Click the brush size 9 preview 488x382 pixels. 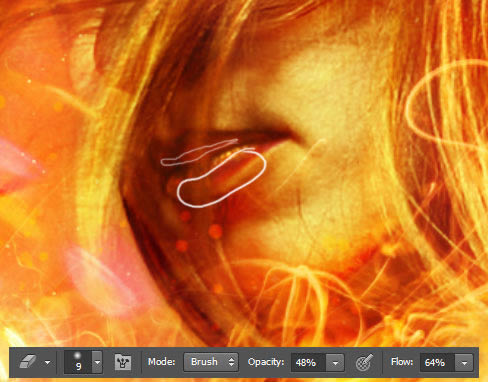click(x=78, y=362)
